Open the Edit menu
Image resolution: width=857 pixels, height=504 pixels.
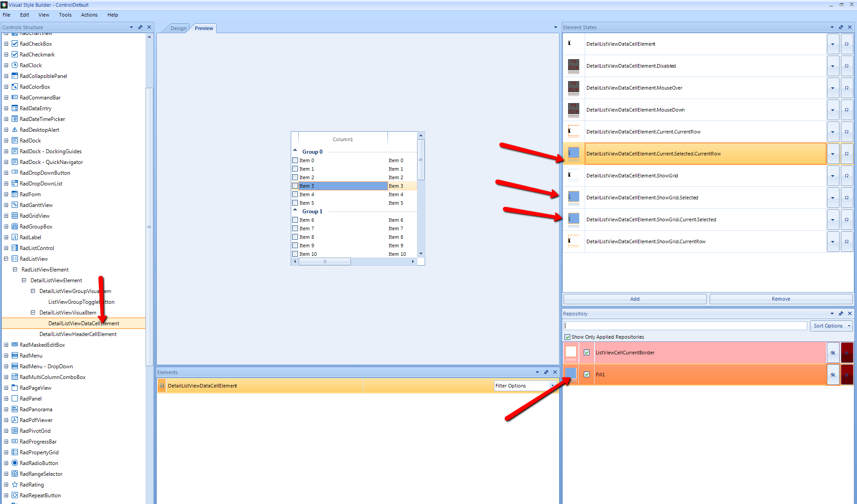click(25, 15)
